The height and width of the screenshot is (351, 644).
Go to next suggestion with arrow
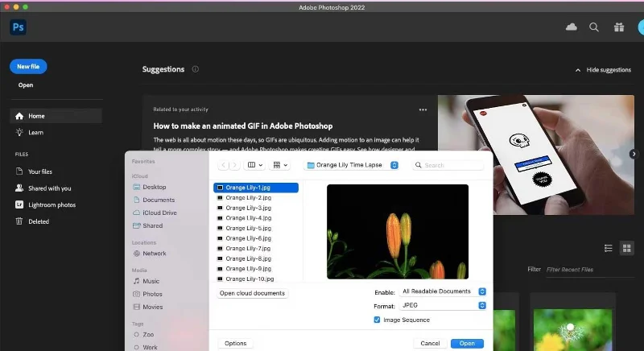(x=634, y=154)
